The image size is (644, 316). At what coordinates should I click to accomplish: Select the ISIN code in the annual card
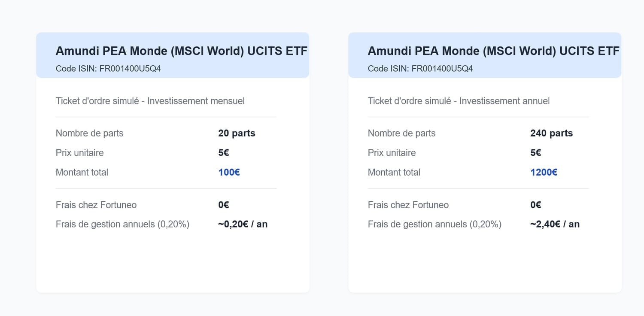[442, 69]
